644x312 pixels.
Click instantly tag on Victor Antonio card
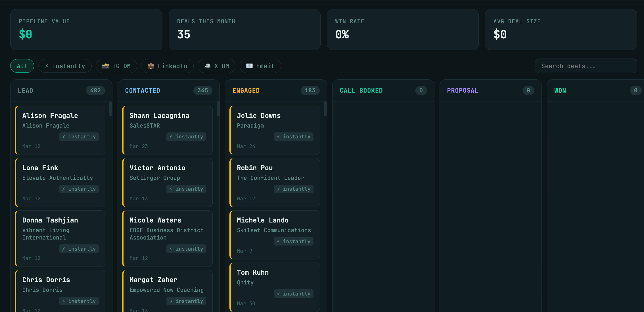pyautogui.click(x=186, y=189)
